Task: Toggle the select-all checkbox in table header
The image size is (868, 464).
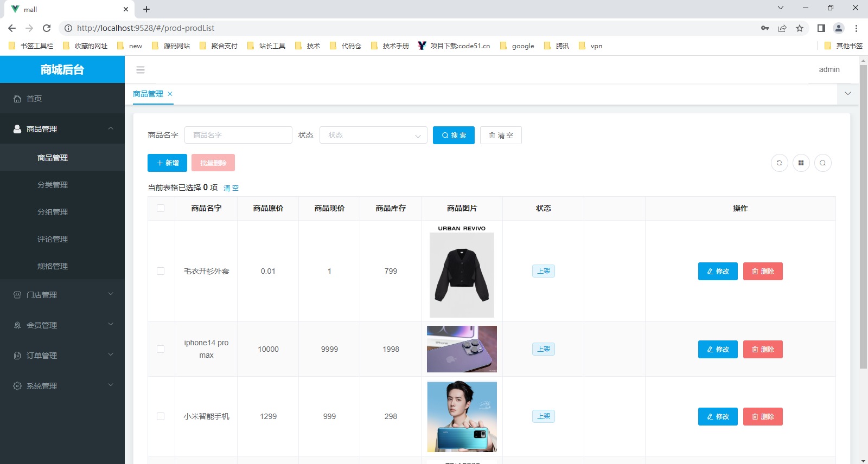Action: click(161, 208)
